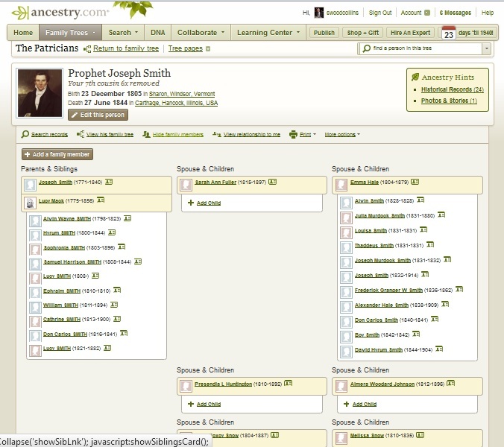Click the Shop + Gift button
This screenshot has height=447, width=504.
pyautogui.click(x=363, y=33)
